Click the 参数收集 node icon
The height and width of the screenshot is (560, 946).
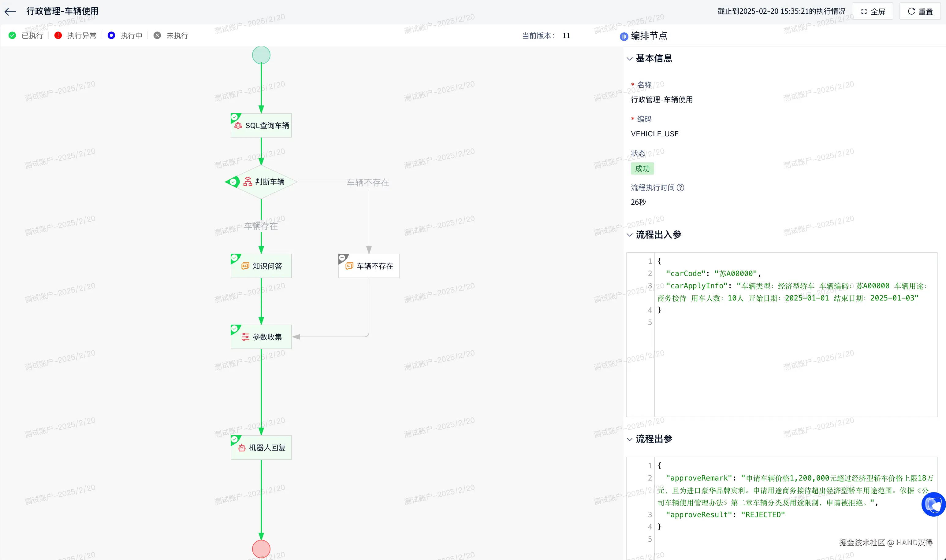tap(245, 337)
